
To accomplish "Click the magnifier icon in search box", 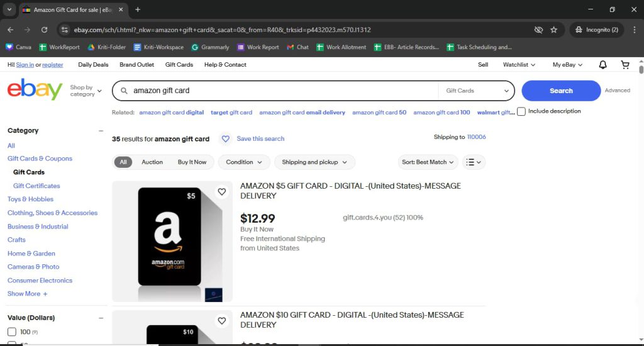I will 124,91.
